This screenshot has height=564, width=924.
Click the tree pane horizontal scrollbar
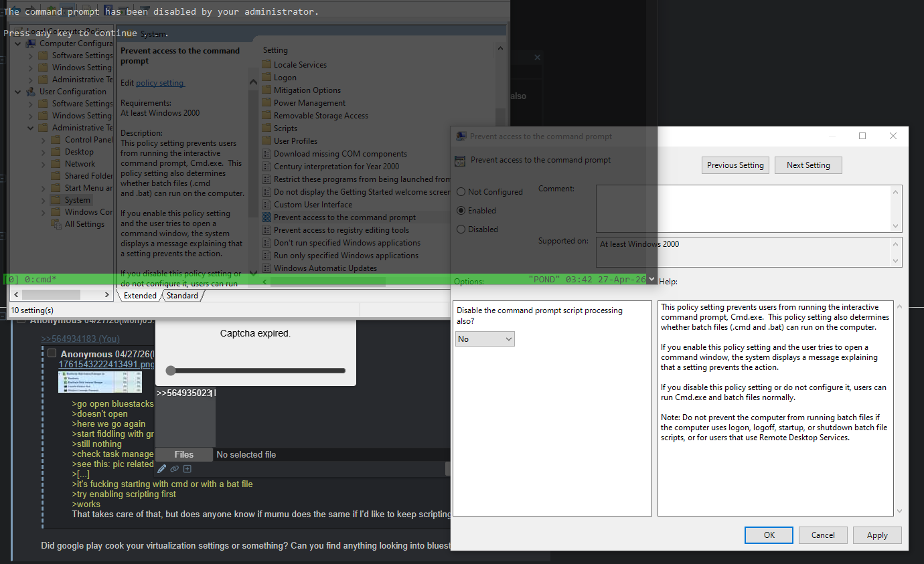pos(52,294)
